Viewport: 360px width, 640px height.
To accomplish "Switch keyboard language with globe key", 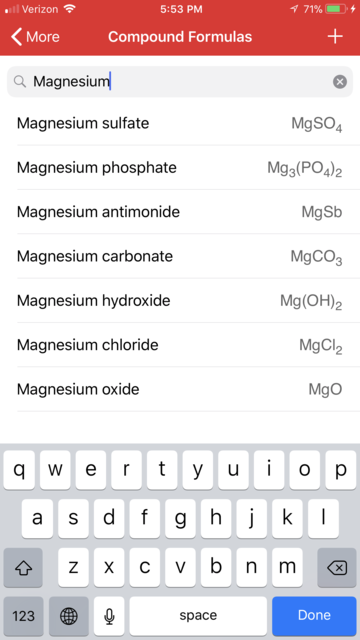I will click(69, 616).
